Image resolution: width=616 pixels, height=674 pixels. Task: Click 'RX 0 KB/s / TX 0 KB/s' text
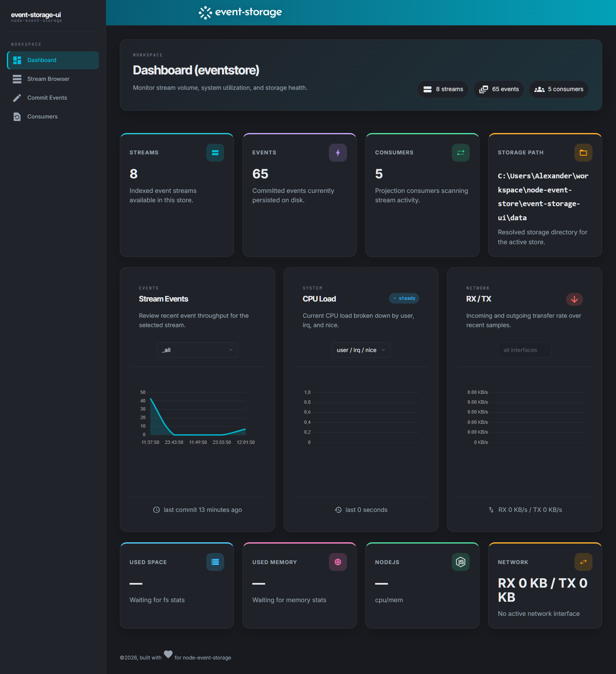coord(530,510)
